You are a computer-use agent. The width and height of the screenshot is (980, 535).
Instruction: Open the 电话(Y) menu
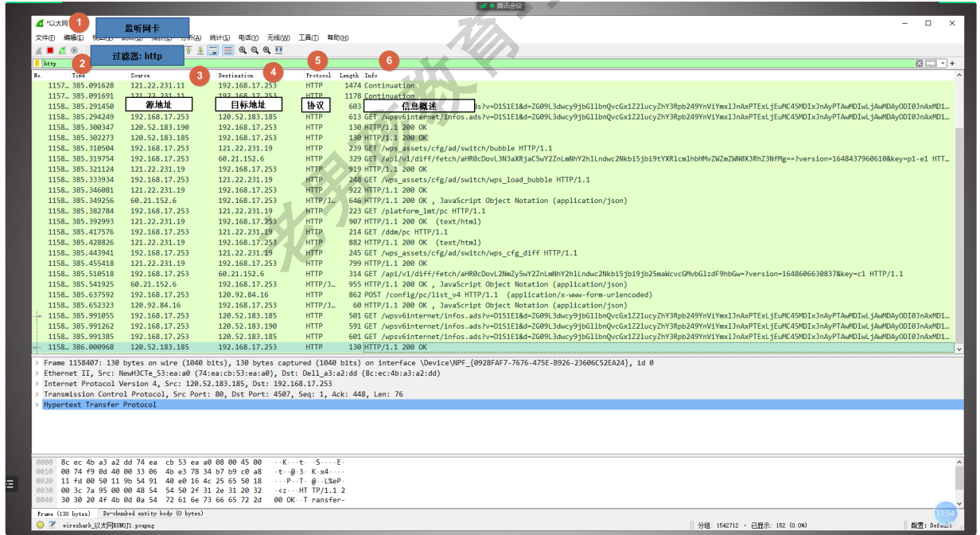coord(248,37)
